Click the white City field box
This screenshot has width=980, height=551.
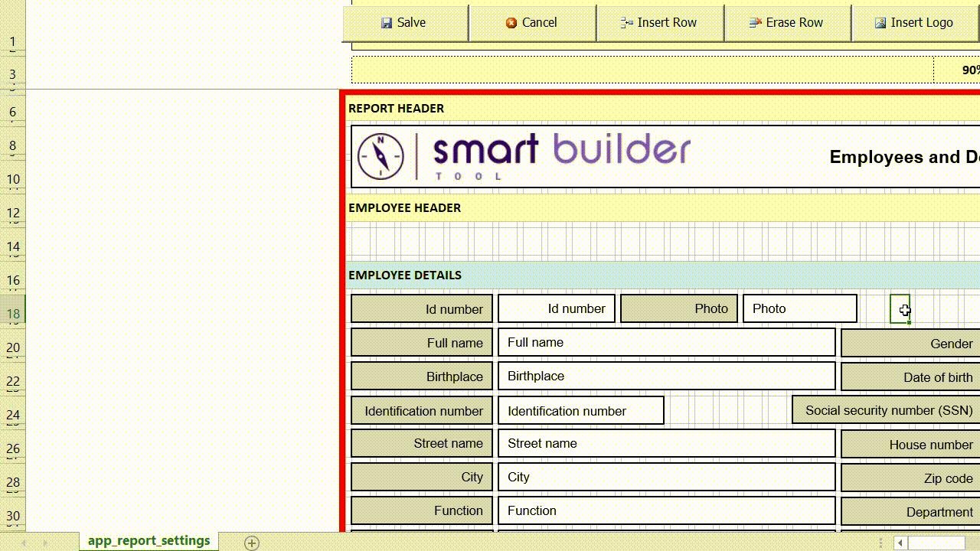[x=667, y=478]
